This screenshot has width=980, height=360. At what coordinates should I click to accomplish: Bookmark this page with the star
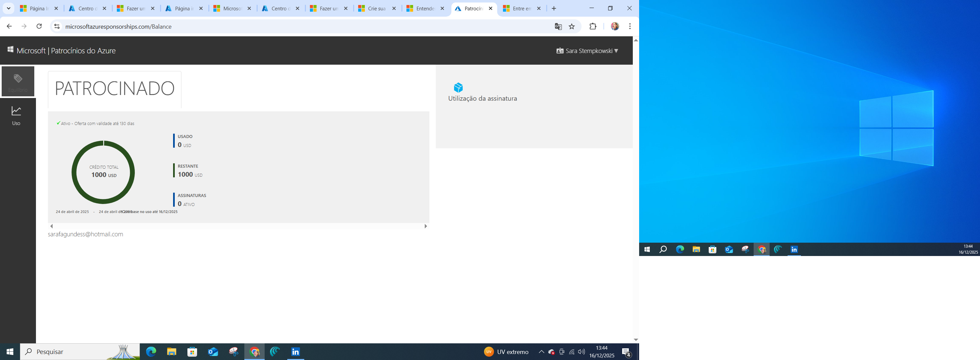572,26
